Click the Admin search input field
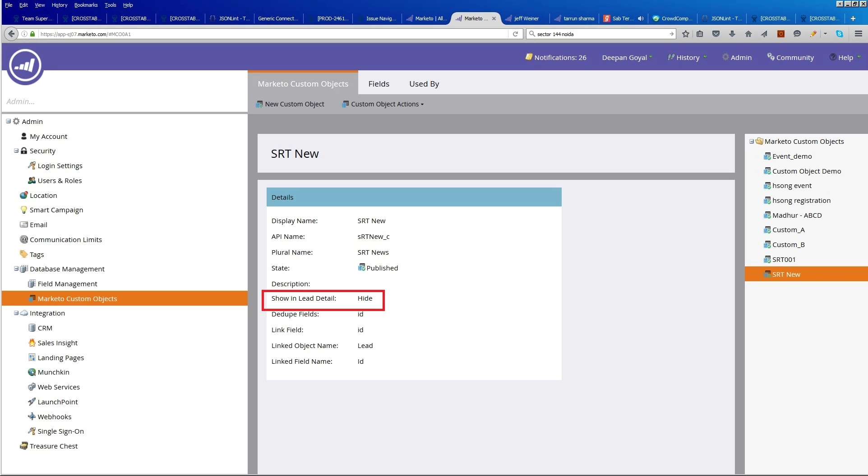The width and height of the screenshot is (868, 476). pyautogui.click(x=125, y=101)
